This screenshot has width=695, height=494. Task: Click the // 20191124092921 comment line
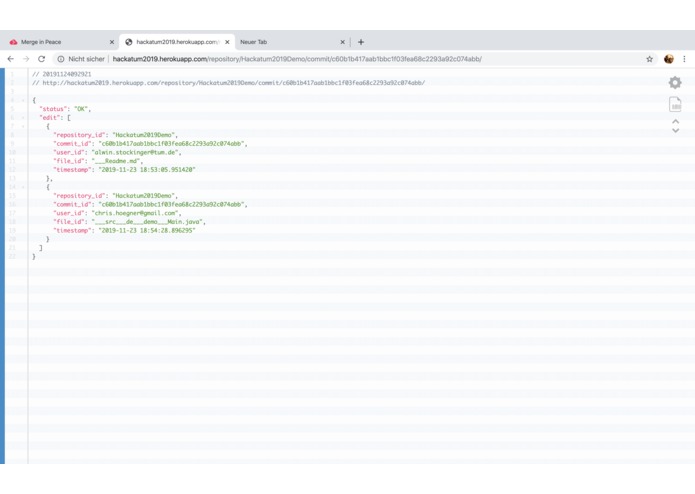coord(62,74)
